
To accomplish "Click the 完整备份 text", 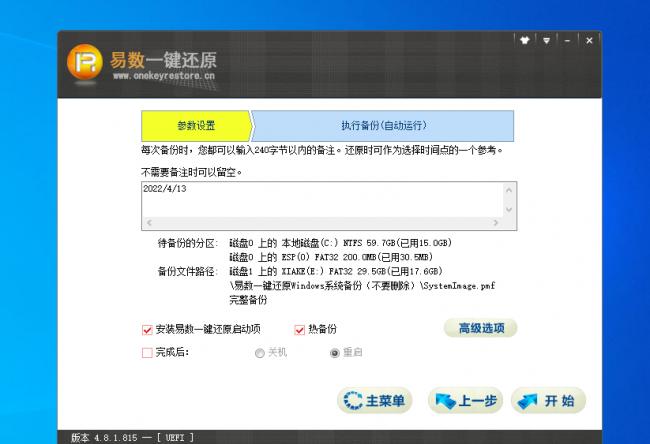I will [248, 300].
